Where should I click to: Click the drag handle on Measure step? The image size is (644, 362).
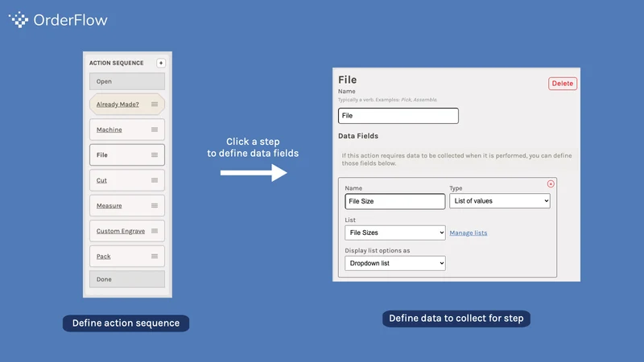pos(155,206)
